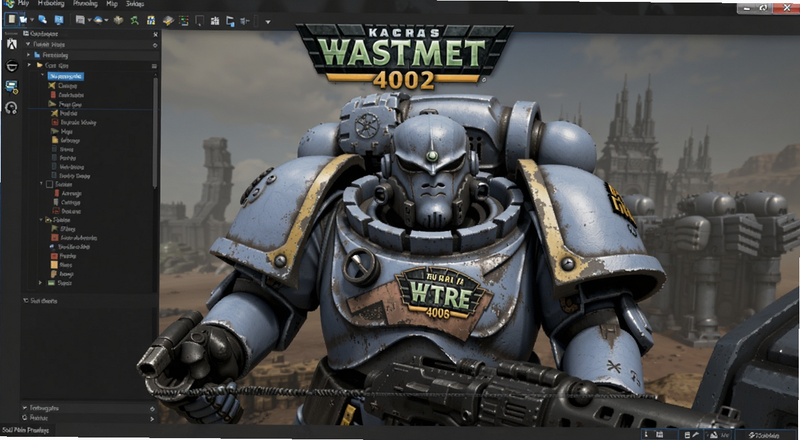Viewport: 800px width, 440px height.
Task: Click the new document toolbar icon
Action: [11, 19]
